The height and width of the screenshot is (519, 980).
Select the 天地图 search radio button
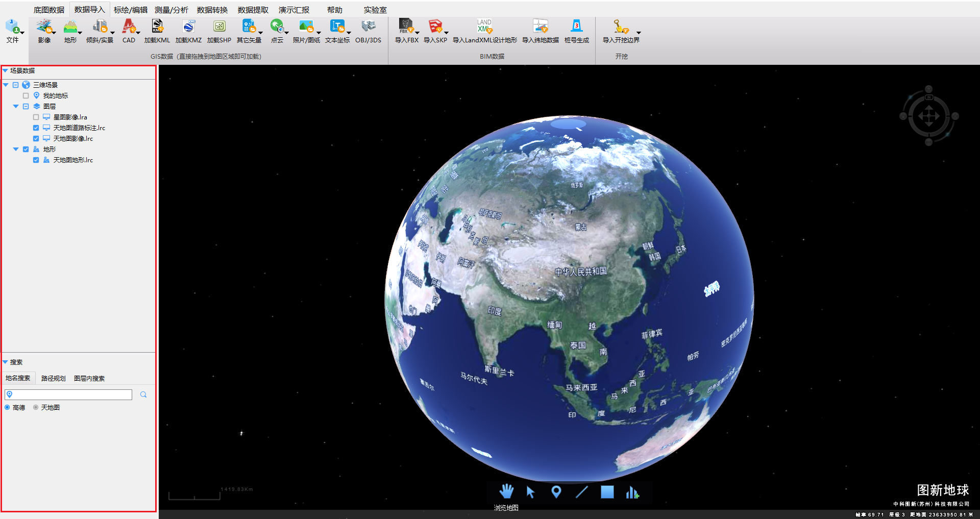(36, 407)
